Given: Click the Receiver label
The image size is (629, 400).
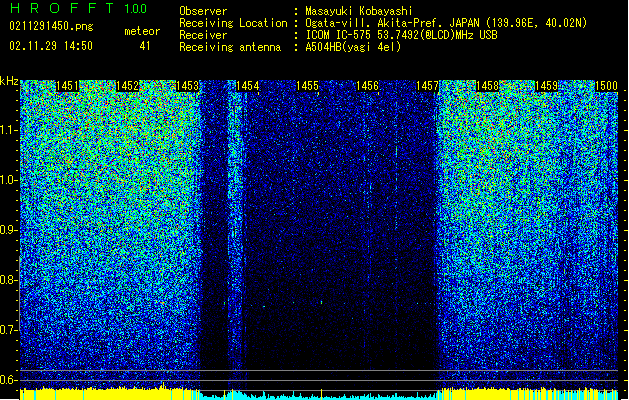Looking at the screenshot, I should (203, 35).
